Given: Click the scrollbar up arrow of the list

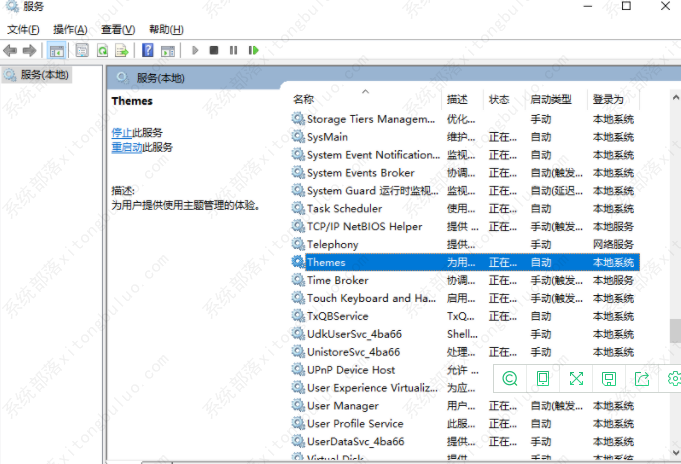Looking at the screenshot, I should (x=675, y=98).
